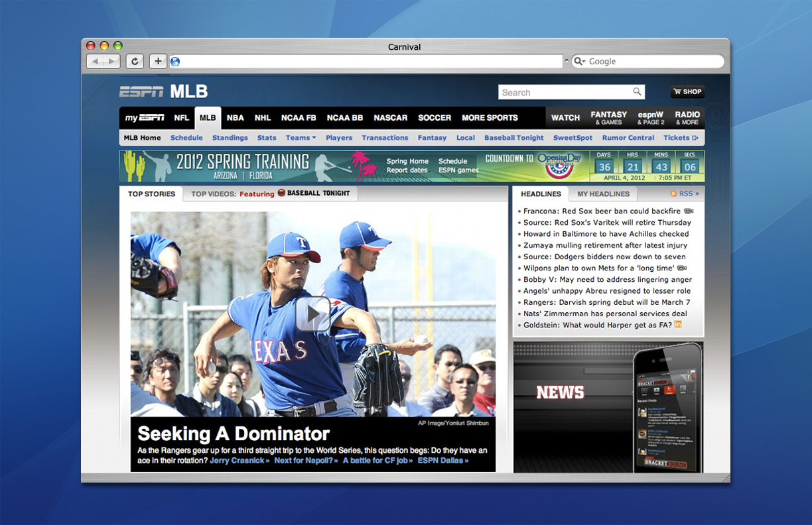Select the NCAA BB tab
Screen dimensions: 812x525
tap(345, 118)
